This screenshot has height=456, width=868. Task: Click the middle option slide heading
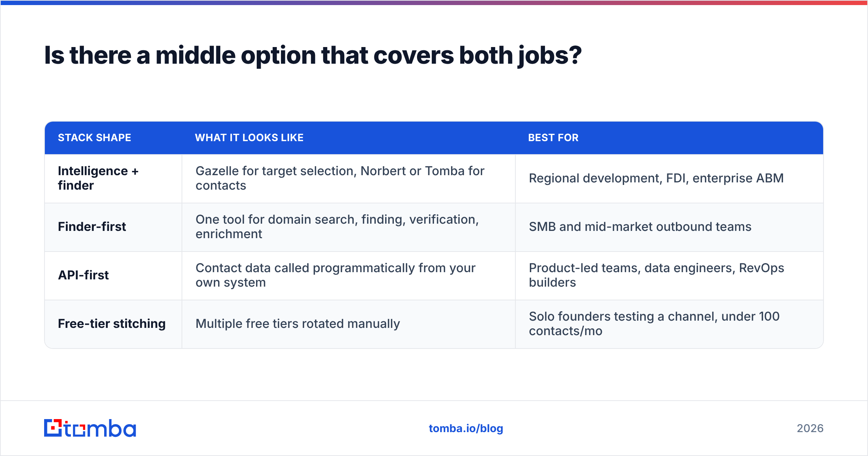click(313, 55)
